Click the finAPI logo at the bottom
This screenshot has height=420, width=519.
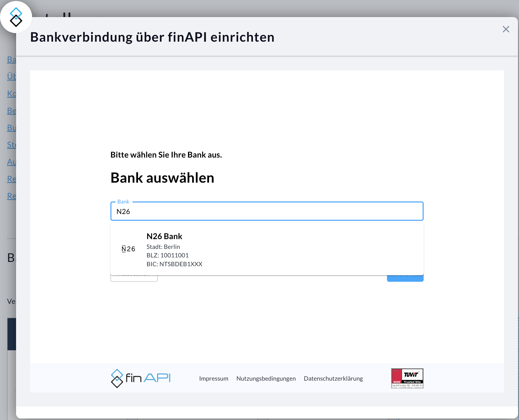(x=141, y=378)
